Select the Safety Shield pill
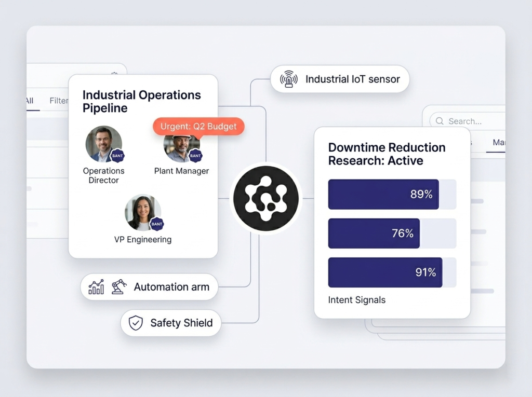Viewport: 532px width, 397px height. 171,323
